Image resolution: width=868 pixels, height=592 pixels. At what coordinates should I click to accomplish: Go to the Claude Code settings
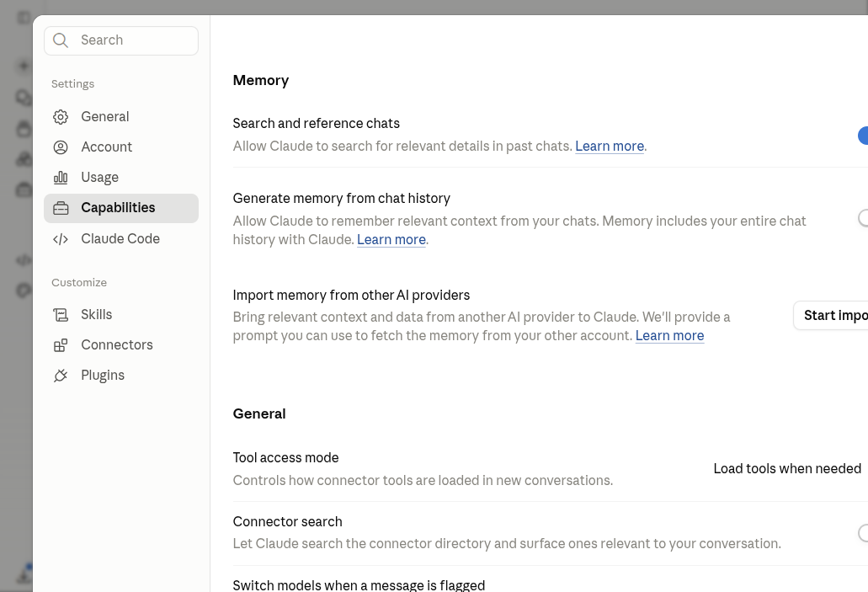tap(121, 238)
